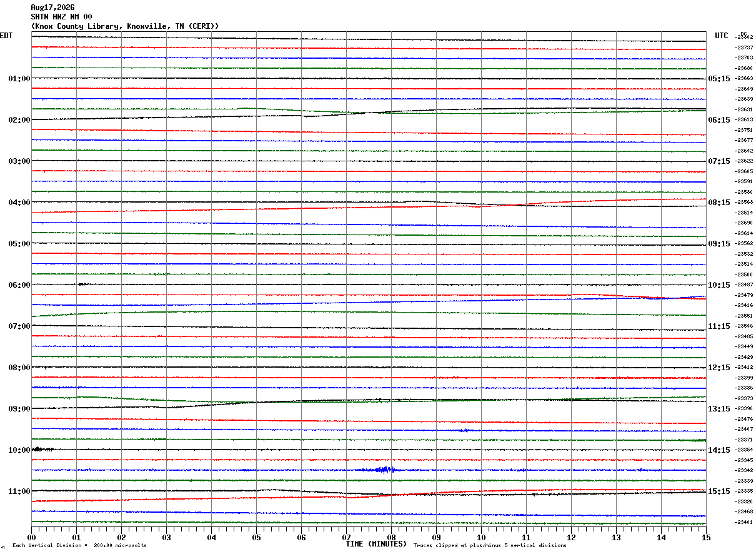Click the DC offset value '-23703'
The width and height of the screenshot is (756, 554).
tap(744, 58)
